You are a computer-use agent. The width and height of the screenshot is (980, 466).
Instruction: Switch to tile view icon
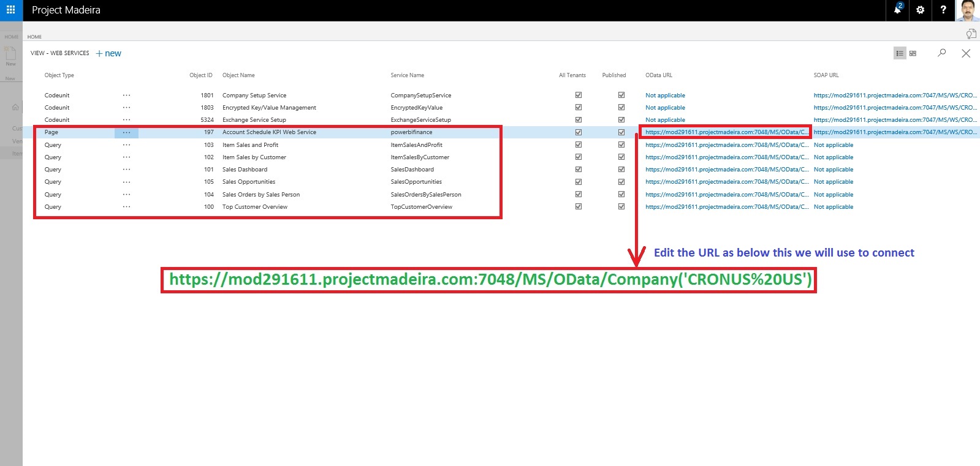(x=913, y=53)
